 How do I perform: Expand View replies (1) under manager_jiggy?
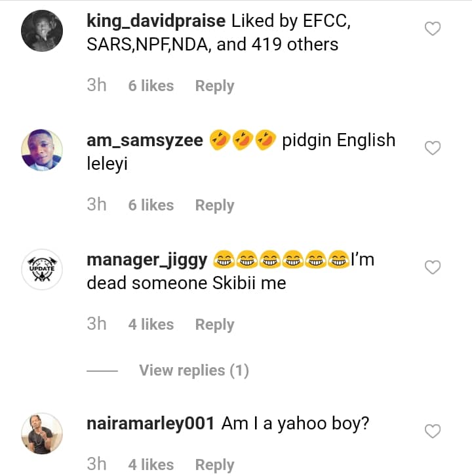tap(193, 370)
